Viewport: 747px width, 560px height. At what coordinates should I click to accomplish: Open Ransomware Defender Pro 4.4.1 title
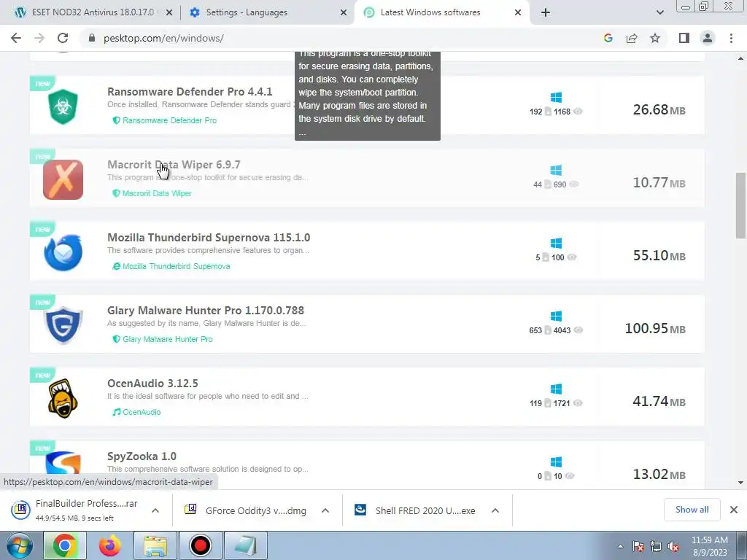[190, 91]
